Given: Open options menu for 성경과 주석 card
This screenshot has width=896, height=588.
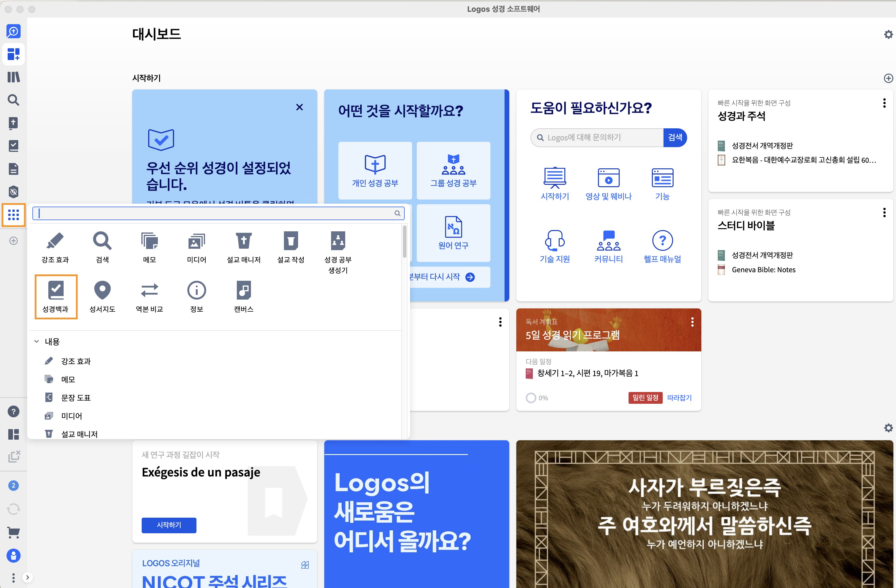Looking at the screenshot, I should pos(884,103).
